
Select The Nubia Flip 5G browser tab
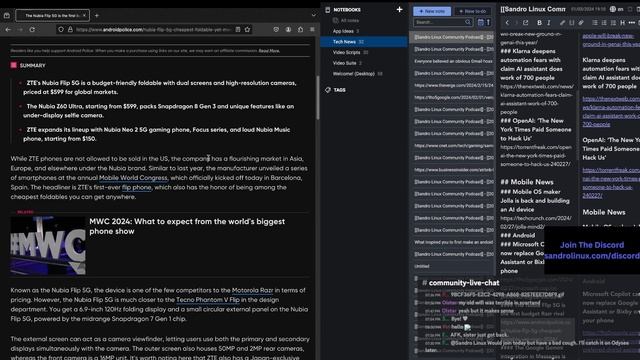coord(52,16)
